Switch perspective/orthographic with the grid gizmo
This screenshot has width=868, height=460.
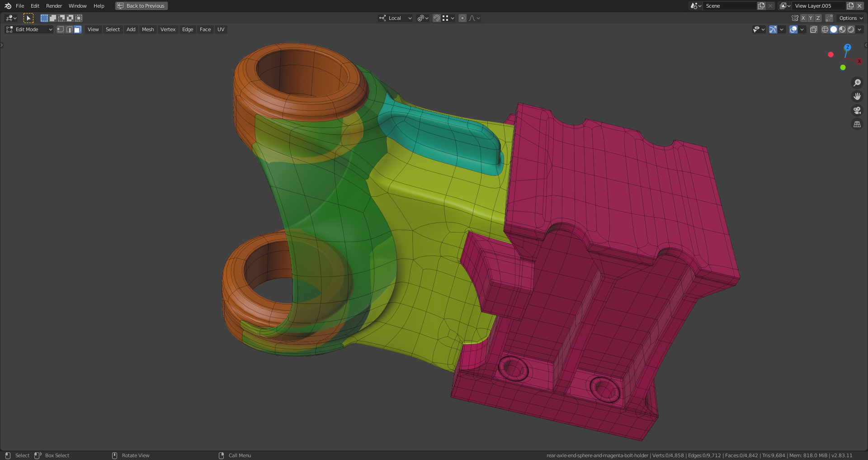[x=857, y=124]
